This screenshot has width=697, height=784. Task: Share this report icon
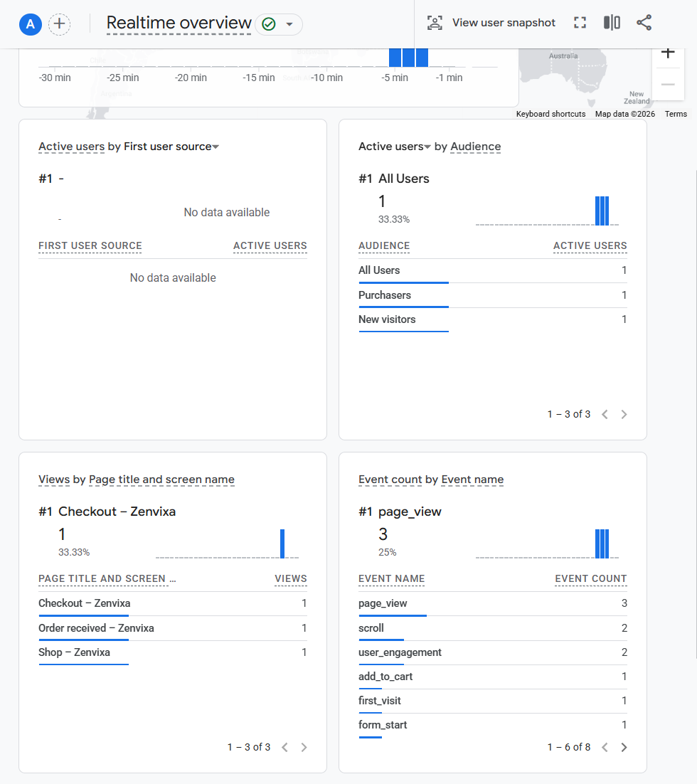click(644, 23)
